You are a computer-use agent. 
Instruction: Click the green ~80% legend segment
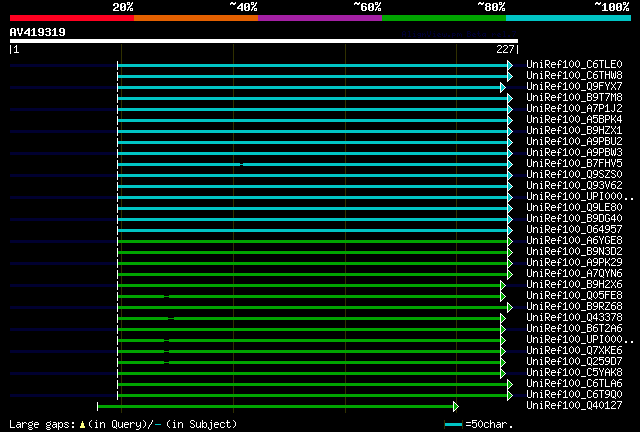tap(444, 18)
